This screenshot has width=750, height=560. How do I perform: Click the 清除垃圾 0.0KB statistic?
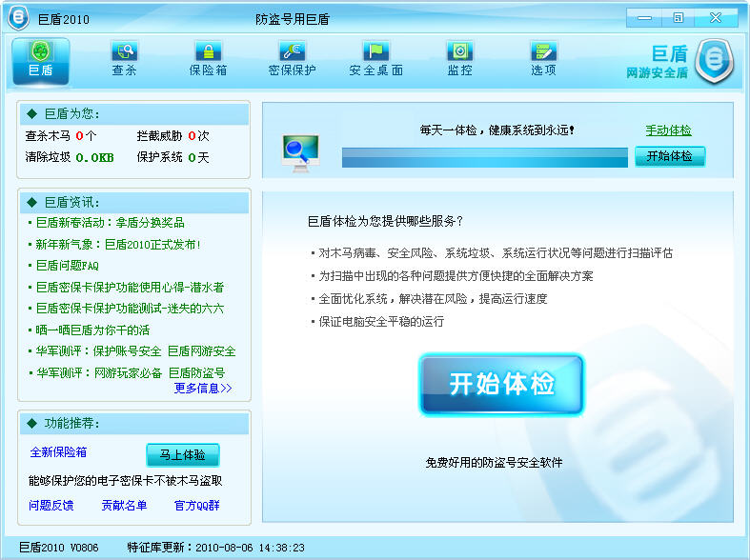[70, 157]
